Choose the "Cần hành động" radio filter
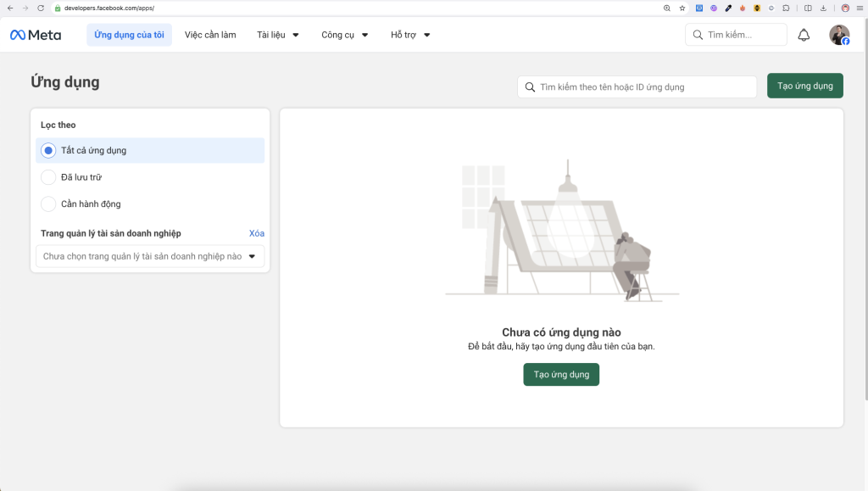Viewport: 868px width, 491px height. pos(48,204)
